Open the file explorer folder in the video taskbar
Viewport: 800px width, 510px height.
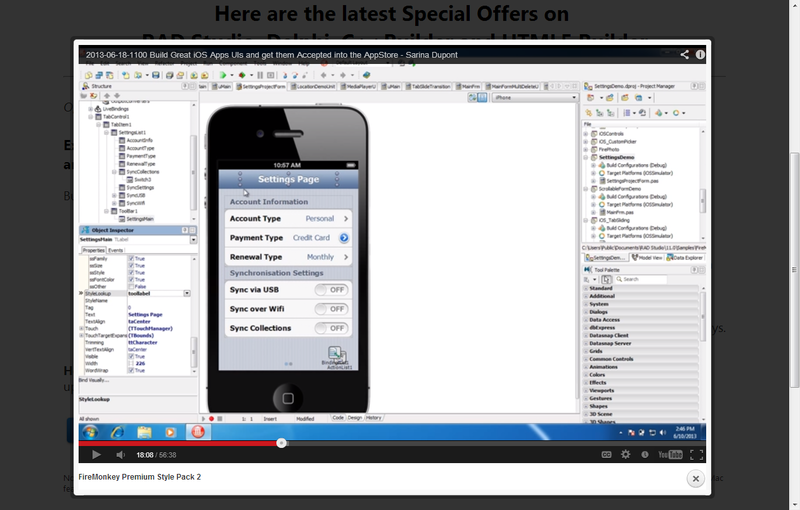144,432
